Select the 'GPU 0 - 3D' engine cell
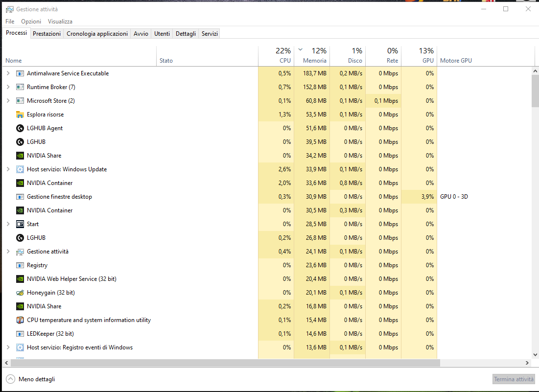Image resolution: width=539 pixels, height=392 pixels. 454,197
